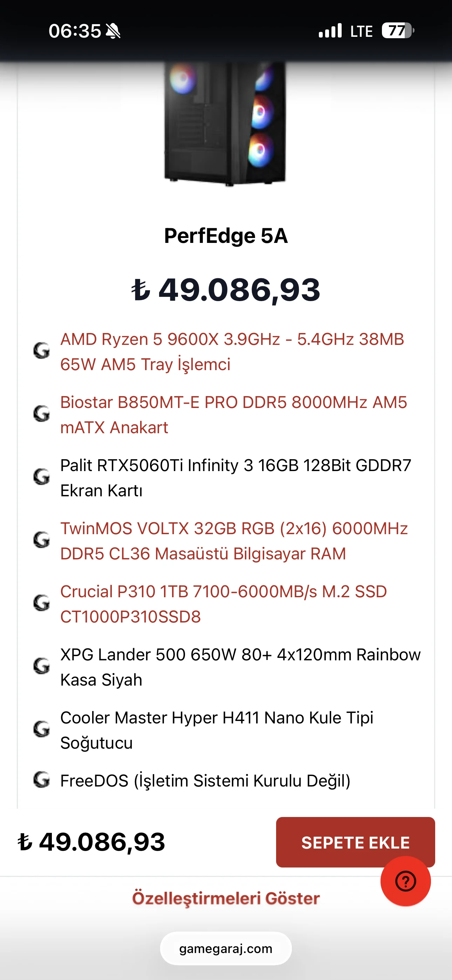This screenshot has height=980, width=452.
Task: Tap the PerfEdge 5A product title
Action: [x=226, y=236]
